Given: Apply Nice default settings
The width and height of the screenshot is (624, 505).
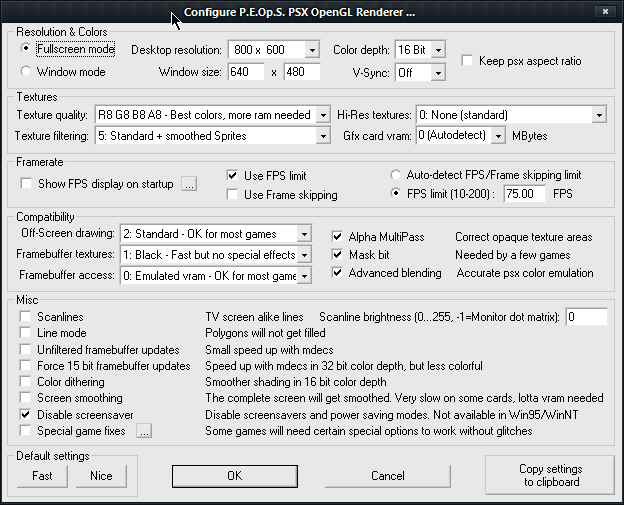Looking at the screenshot, I should click(x=101, y=476).
